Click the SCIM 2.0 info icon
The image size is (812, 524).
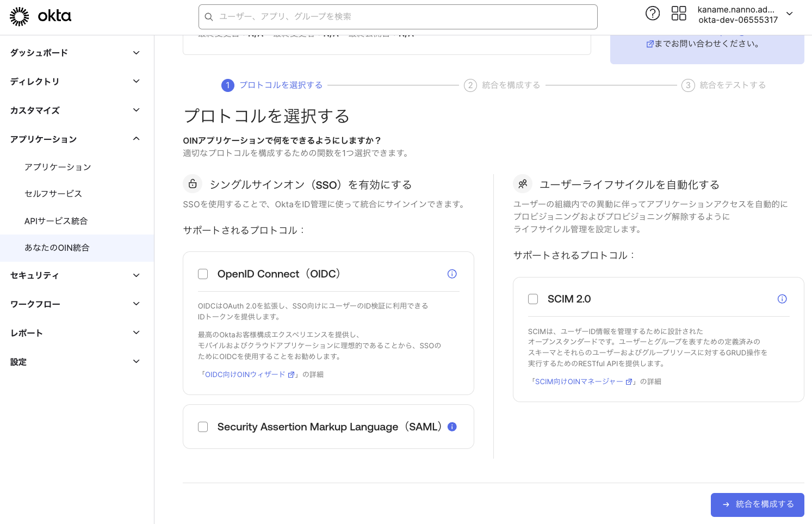tap(782, 299)
